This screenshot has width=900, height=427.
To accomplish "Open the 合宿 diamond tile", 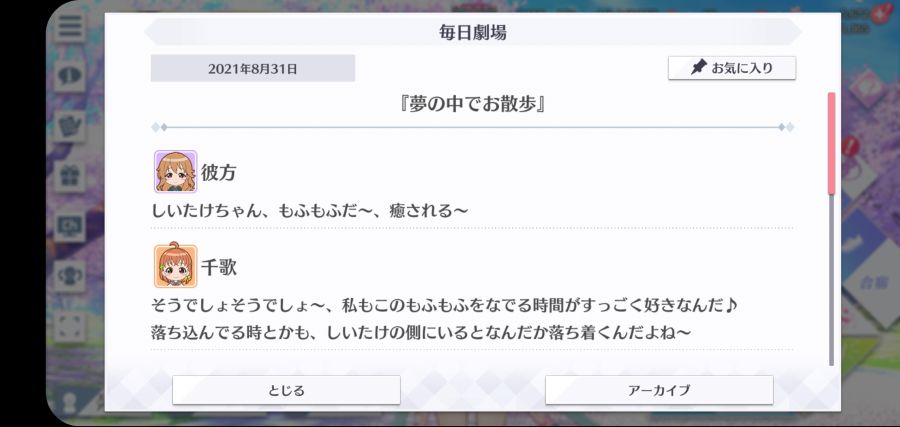I will coord(870,281).
